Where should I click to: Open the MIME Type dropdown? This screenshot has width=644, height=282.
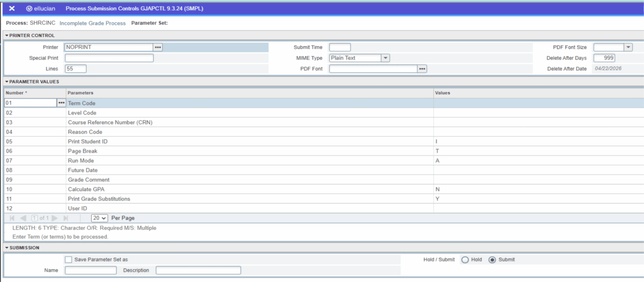(x=385, y=58)
